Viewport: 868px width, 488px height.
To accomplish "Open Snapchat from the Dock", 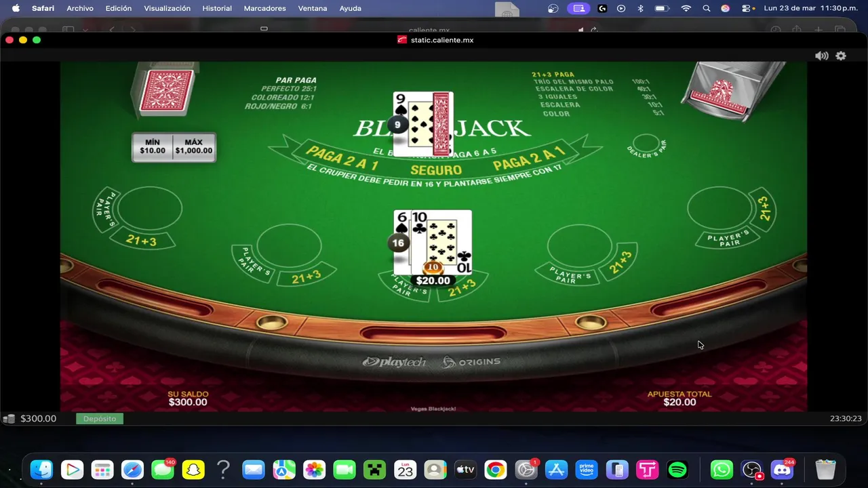I will click(193, 470).
